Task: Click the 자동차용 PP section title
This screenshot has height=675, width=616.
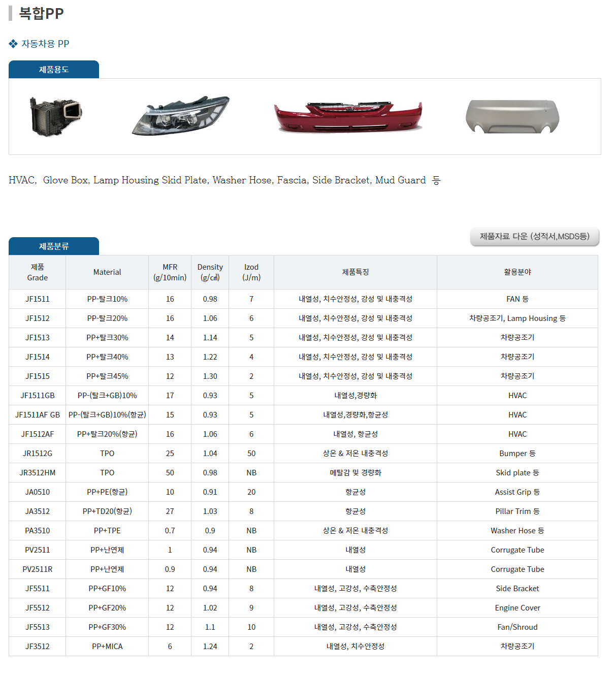Action: click(x=45, y=44)
